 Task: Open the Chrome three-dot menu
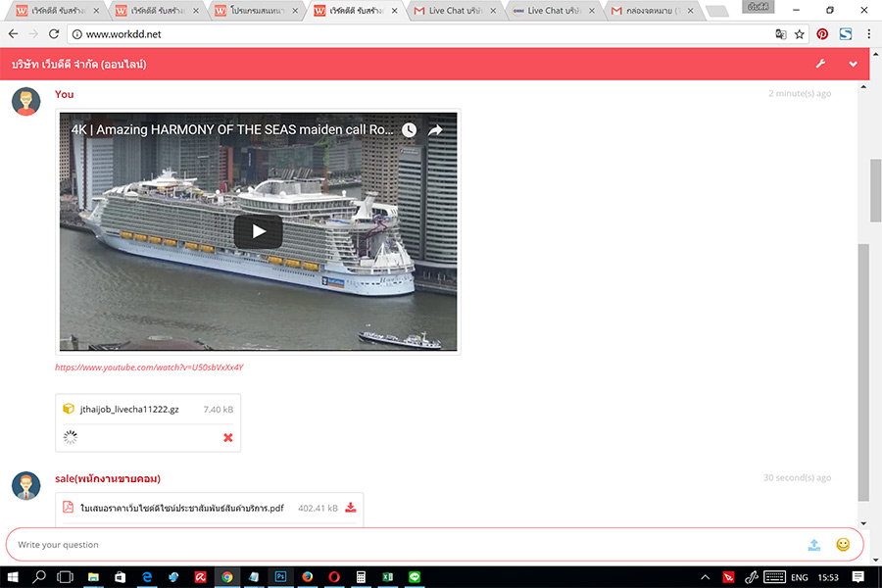(x=869, y=34)
